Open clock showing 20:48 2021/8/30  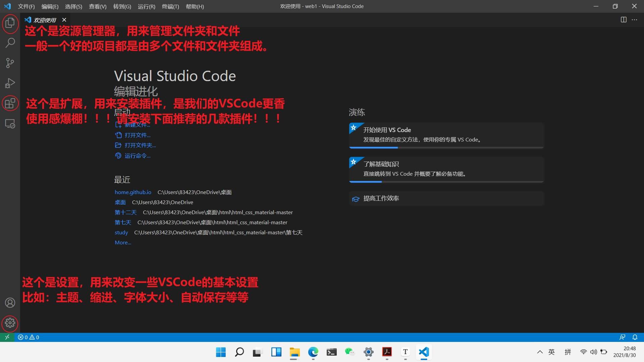pyautogui.click(x=625, y=352)
